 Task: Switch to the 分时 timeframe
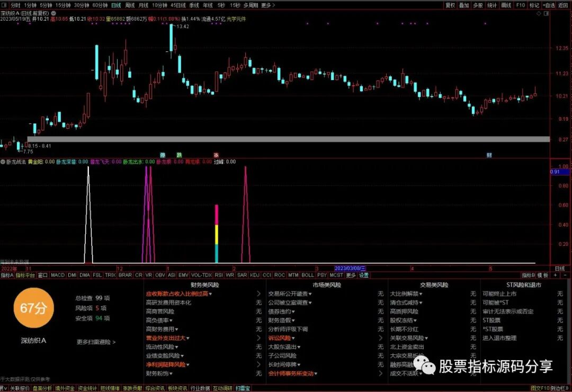15,5
